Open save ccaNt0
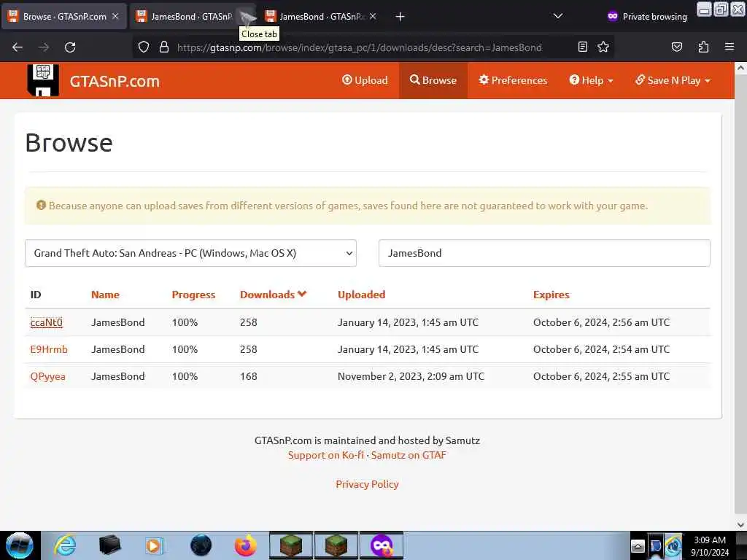The image size is (747, 560). click(x=46, y=322)
